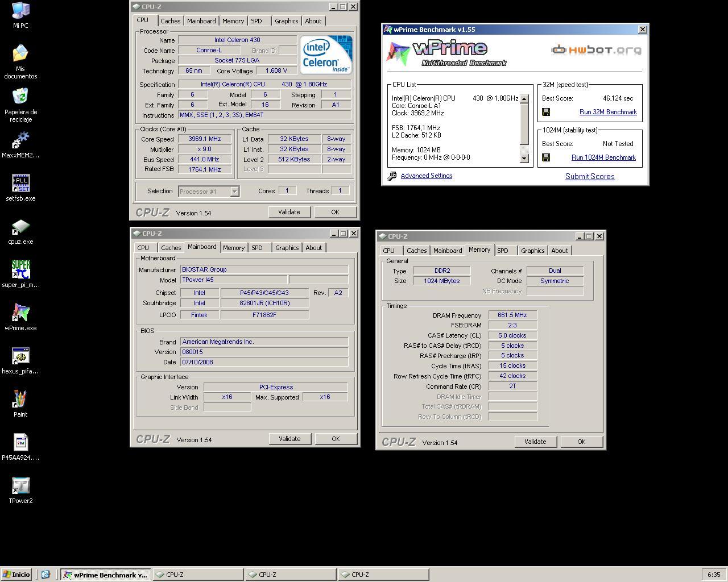
Task: Open the Mi PC desktop icon
Action: 20,15
